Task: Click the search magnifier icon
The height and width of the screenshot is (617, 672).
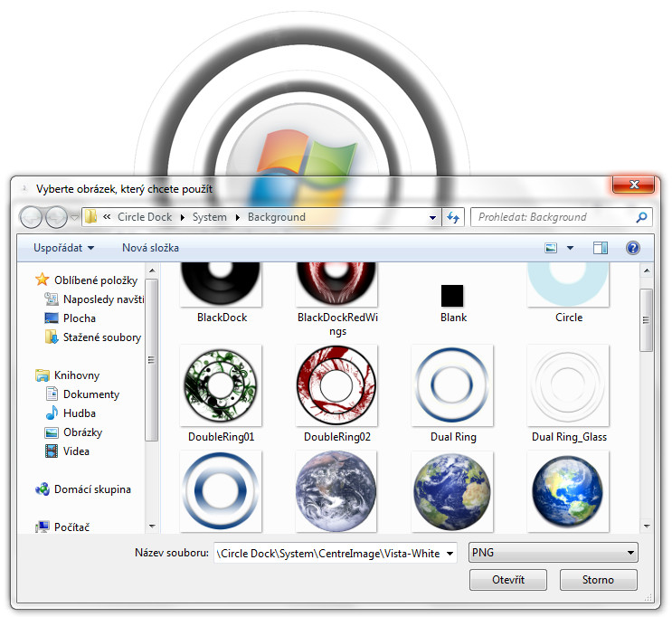Action: [x=641, y=217]
